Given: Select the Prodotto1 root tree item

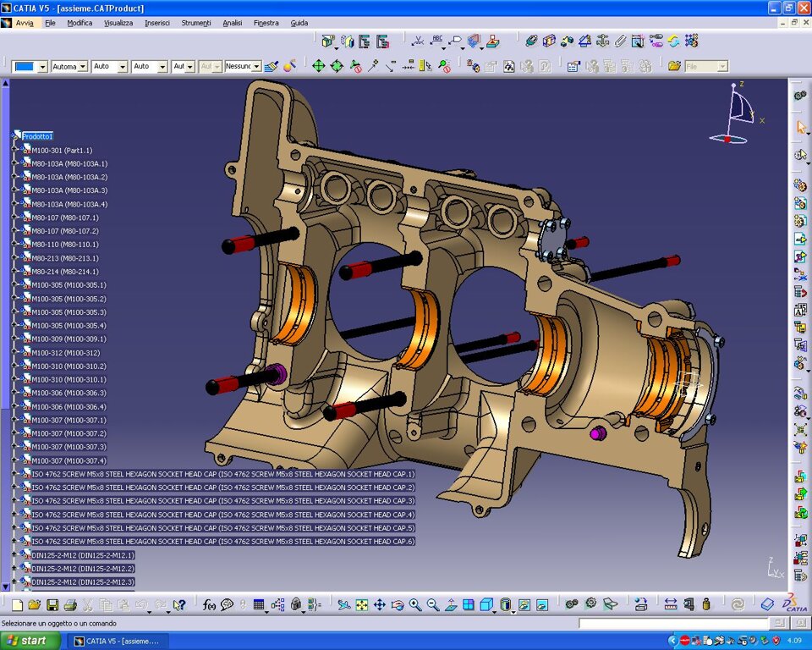Looking at the screenshot, I should [37, 136].
